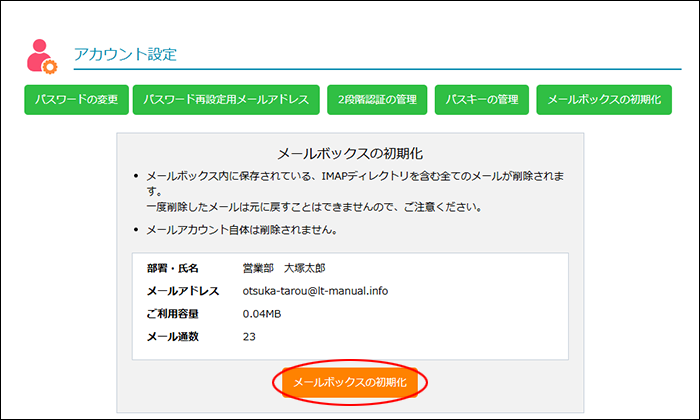
Task: Select the 0.04MB usage value
Action: [262, 314]
